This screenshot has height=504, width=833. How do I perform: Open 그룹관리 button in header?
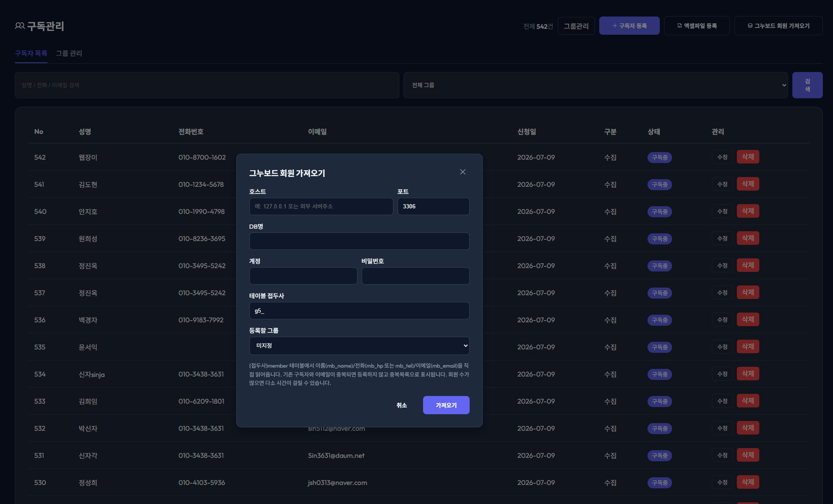576,26
